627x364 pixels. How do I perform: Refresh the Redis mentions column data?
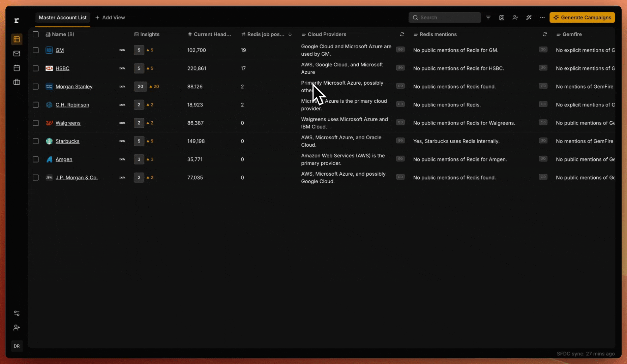point(545,34)
